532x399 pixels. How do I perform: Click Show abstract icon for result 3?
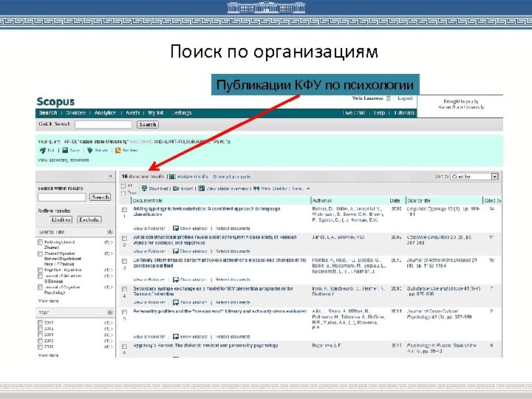tap(176, 279)
